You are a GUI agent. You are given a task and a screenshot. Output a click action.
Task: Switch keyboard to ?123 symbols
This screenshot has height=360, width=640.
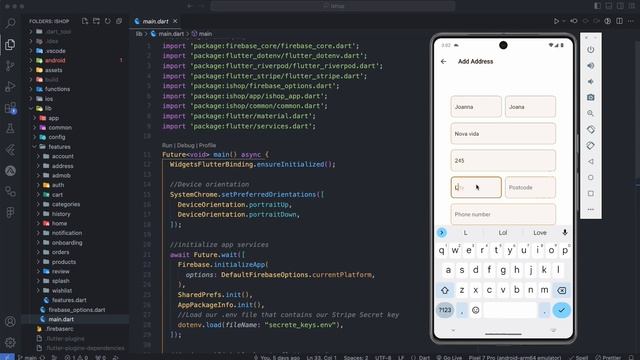[x=445, y=310]
